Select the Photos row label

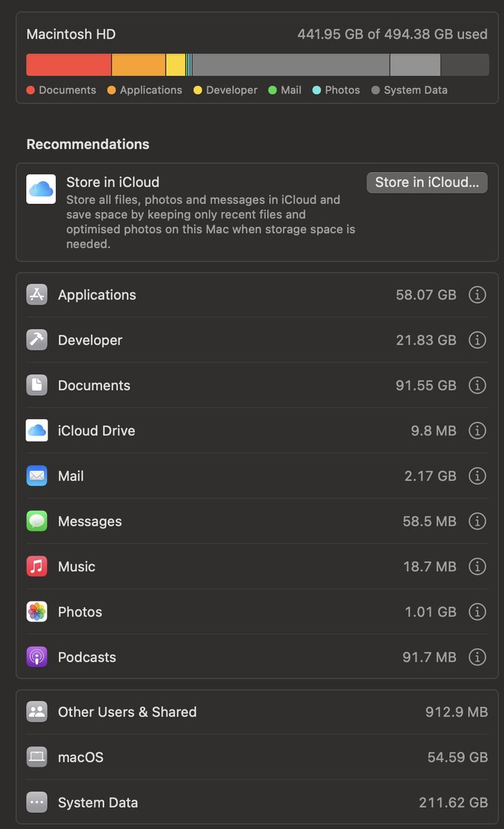(x=80, y=612)
